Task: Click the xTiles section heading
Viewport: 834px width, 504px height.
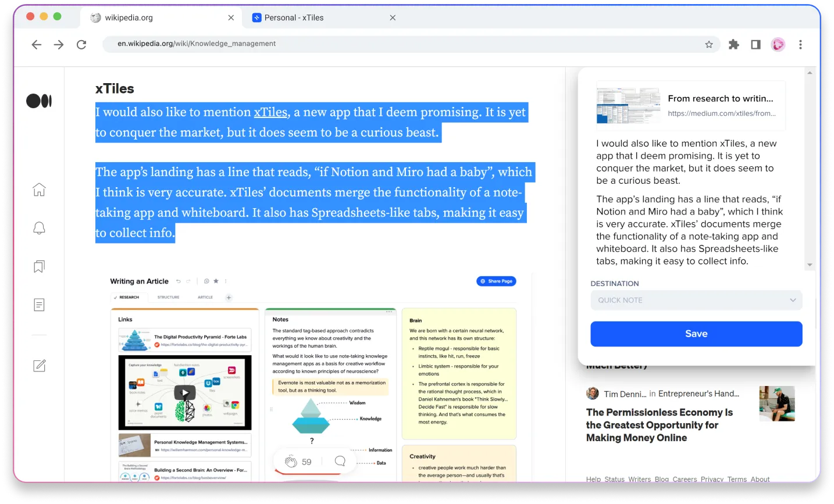Action: coord(115,88)
